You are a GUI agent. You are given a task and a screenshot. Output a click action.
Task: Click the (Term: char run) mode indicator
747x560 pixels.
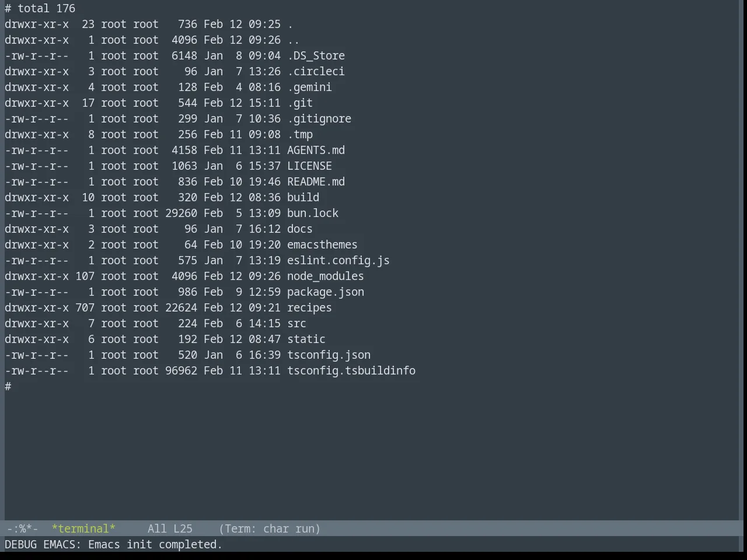point(270,528)
